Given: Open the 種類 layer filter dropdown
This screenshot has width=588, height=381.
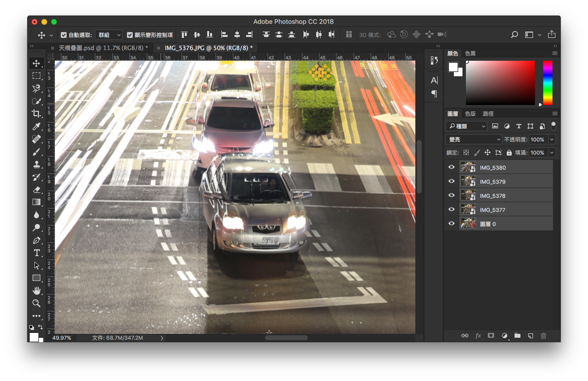Looking at the screenshot, I should coord(466,126).
